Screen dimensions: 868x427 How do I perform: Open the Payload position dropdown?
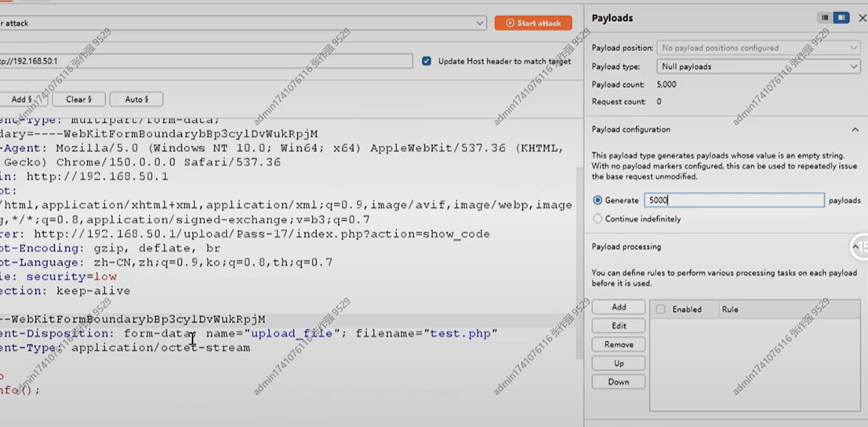(758, 48)
